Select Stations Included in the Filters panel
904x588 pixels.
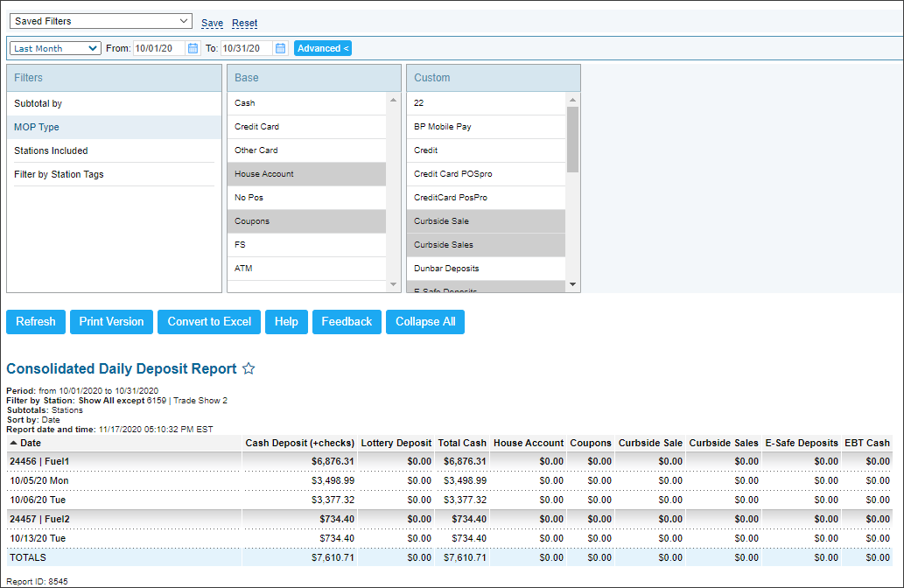(114, 150)
